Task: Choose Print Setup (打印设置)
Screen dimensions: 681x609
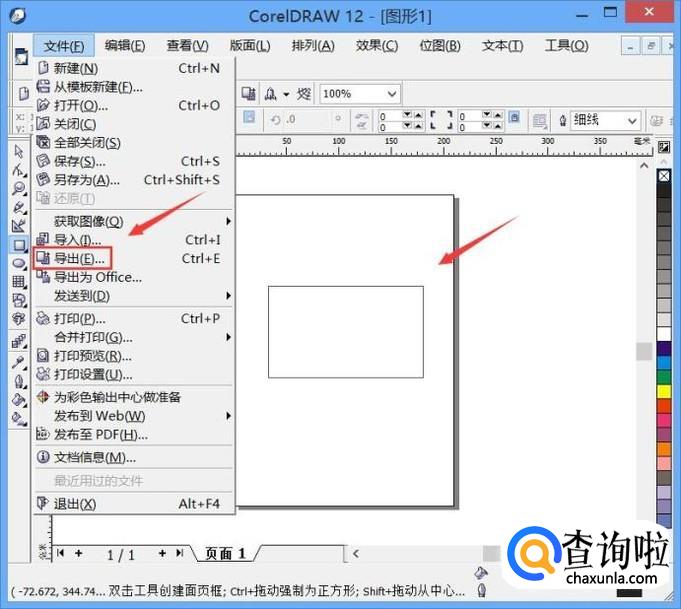Action: pyautogui.click(x=135, y=374)
